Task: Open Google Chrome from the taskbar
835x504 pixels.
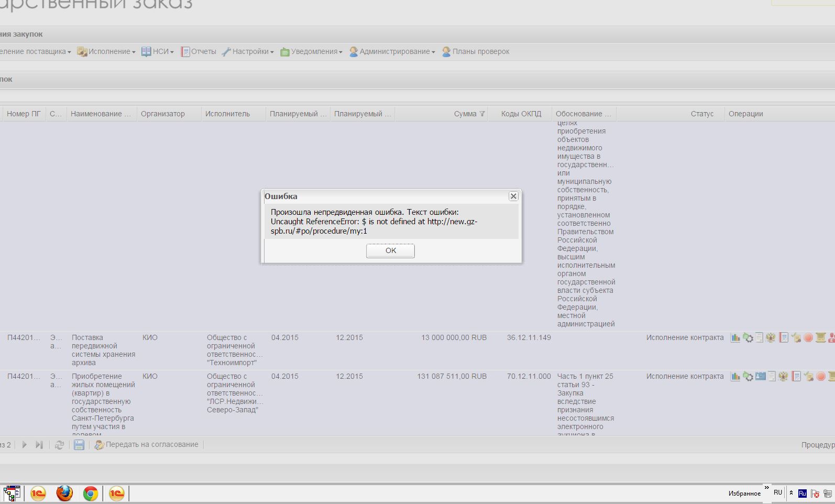Action: (91, 494)
